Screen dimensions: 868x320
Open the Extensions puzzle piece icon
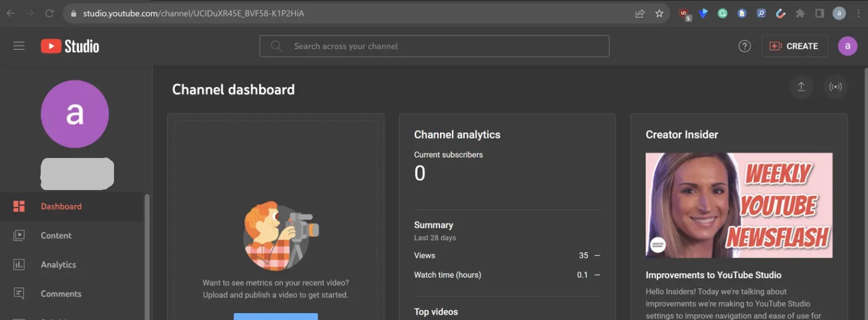(x=800, y=13)
